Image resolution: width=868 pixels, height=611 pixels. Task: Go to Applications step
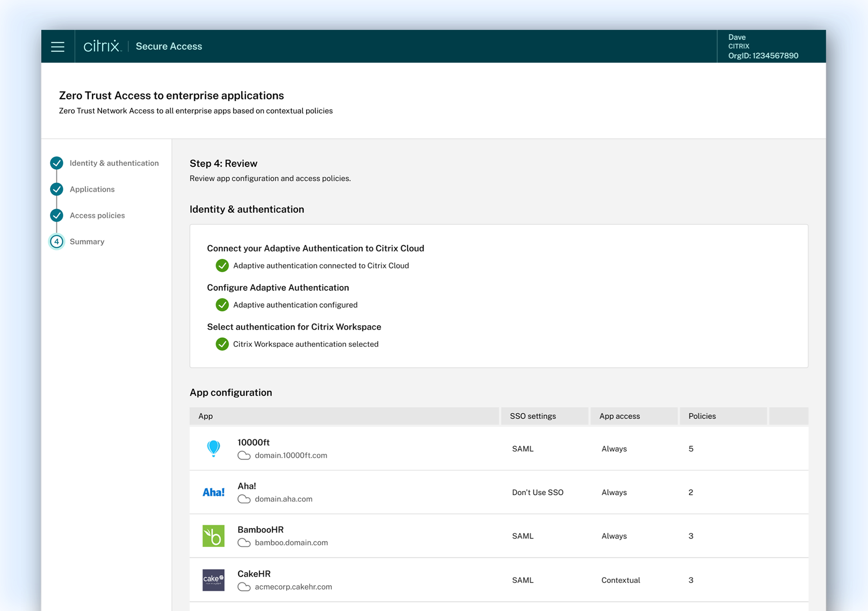tap(92, 189)
